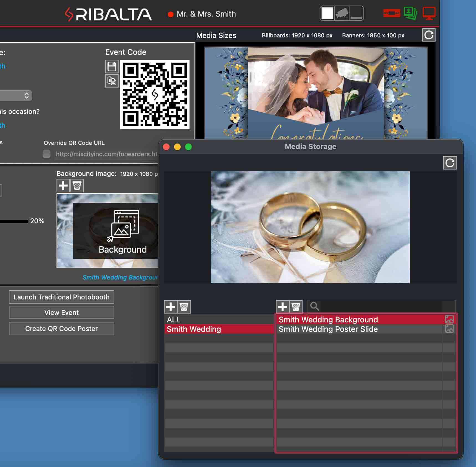Click the red monitor display icon
Screen dimensions: 476x467
[x=429, y=13]
